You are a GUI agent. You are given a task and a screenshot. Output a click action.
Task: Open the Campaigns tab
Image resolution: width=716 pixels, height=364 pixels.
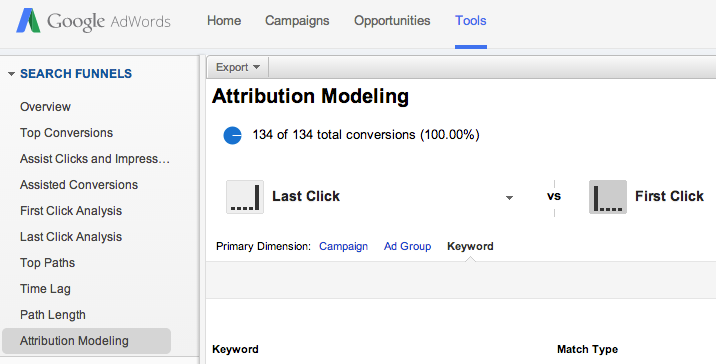coord(297,21)
